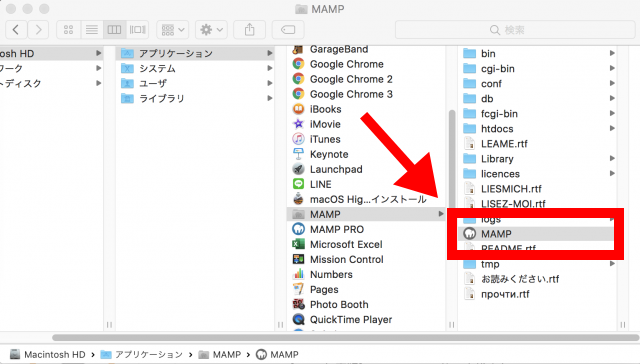The height and width of the screenshot is (364, 640).
Task: Select the アプリケーション folder
Action: click(196, 53)
